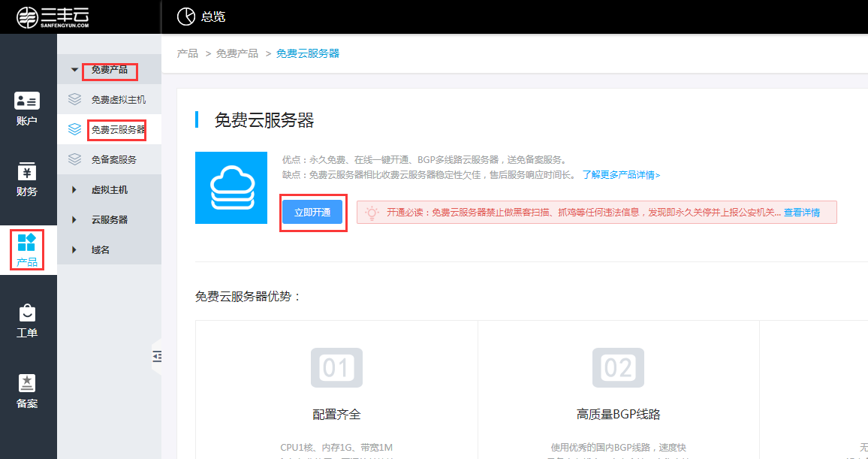Click the lightbulb icon in the notice bar
The image size is (868, 459).
point(371,212)
